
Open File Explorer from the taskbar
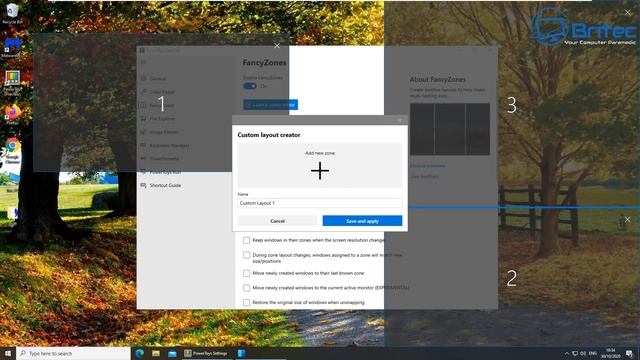click(x=156, y=353)
